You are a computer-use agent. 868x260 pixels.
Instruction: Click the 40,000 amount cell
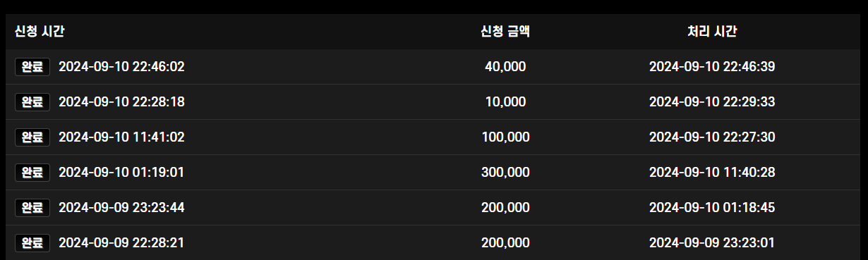click(x=505, y=67)
